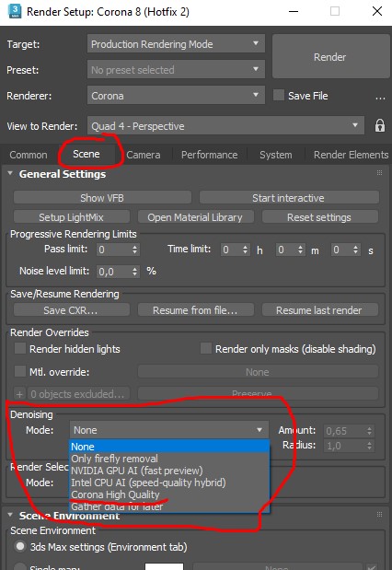Image resolution: width=392 pixels, height=570 pixels.
Task: Enable the Mtl. override checkbox
Action: (20, 371)
